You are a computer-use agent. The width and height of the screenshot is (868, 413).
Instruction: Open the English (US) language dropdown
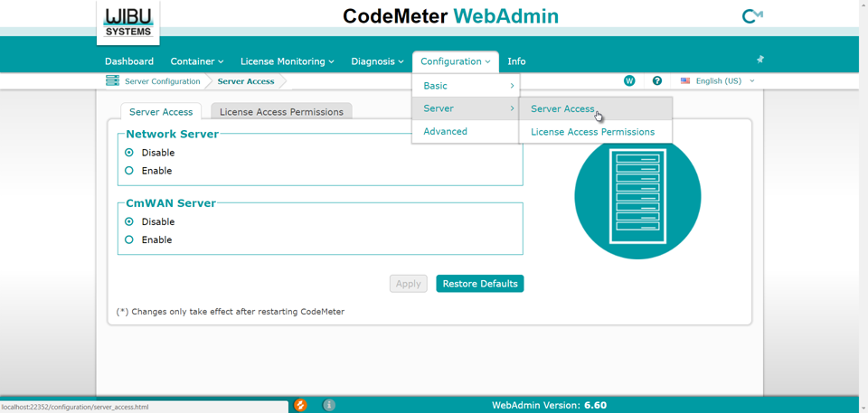718,81
